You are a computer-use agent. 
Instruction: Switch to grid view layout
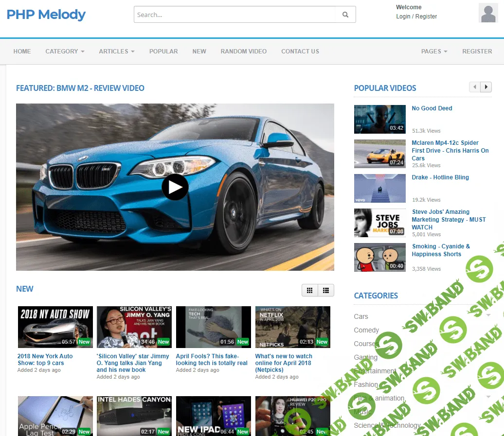(x=309, y=291)
